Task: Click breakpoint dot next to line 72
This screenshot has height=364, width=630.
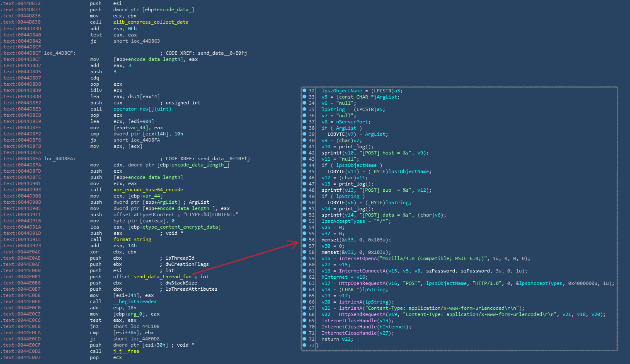Action: (x=304, y=339)
